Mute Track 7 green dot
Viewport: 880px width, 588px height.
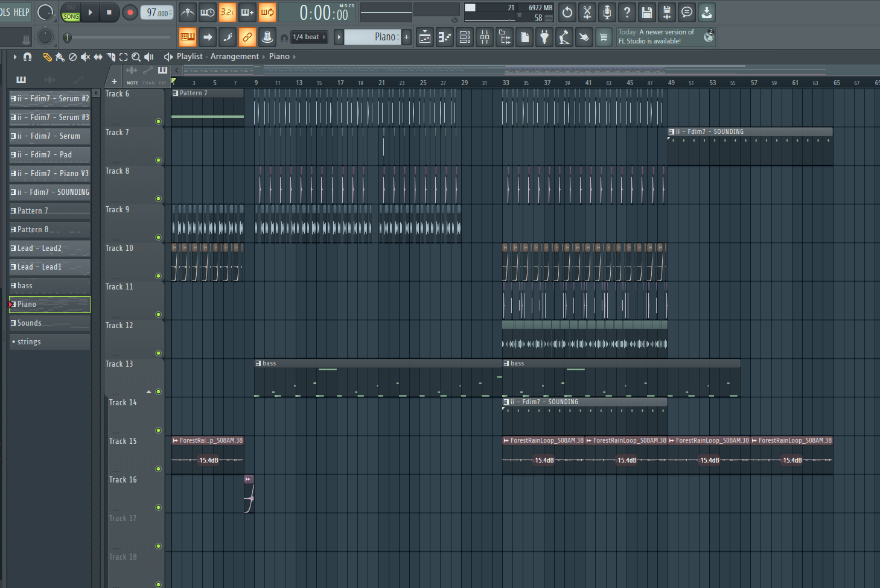coord(158,160)
